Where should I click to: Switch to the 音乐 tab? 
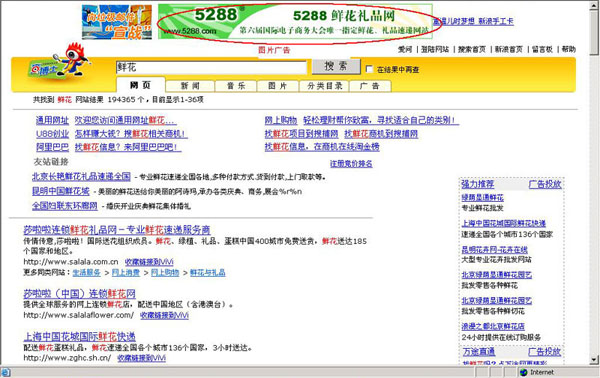click(236, 86)
